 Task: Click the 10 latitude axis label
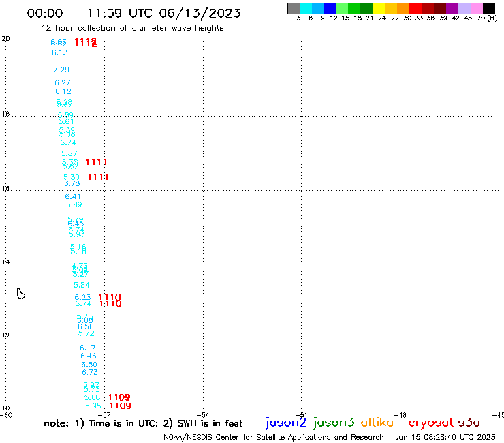[5, 408]
